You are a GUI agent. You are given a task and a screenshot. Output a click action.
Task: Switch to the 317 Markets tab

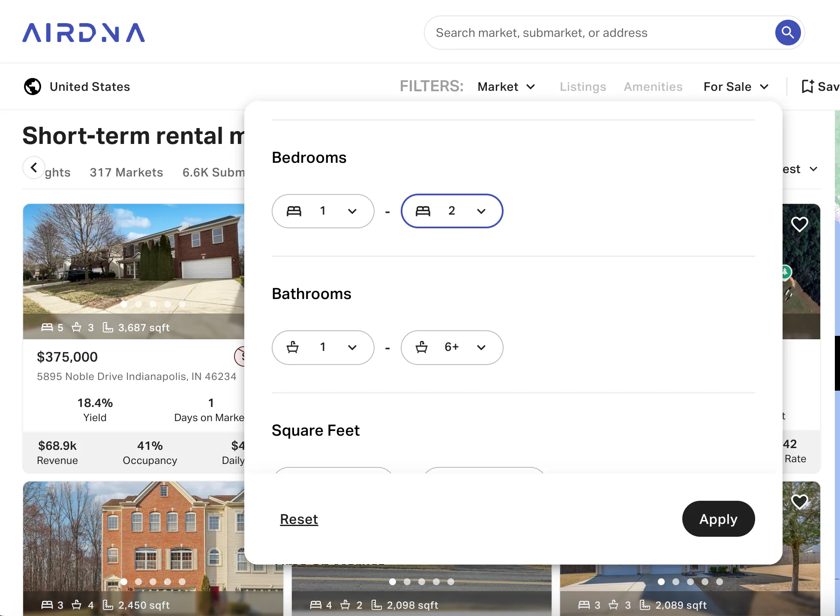(126, 172)
